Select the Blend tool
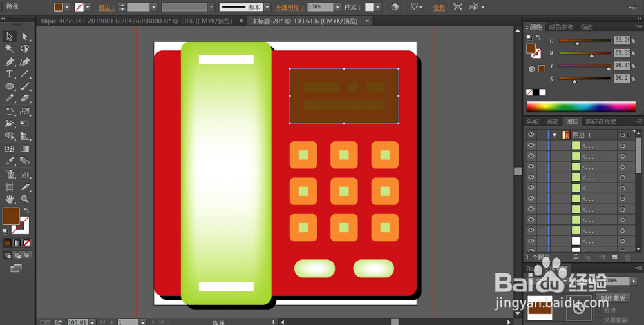This screenshot has width=644, height=325. pos(24,161)
